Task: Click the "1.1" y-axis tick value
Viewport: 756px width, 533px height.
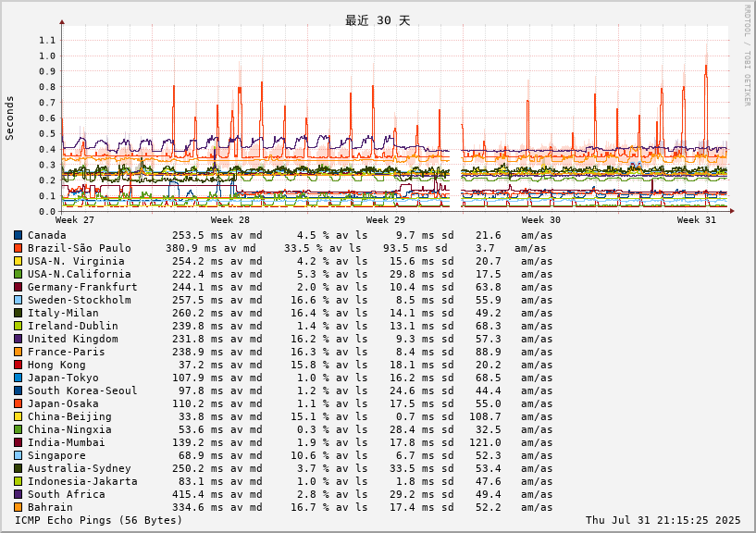Action: click(x=47, y=40)
